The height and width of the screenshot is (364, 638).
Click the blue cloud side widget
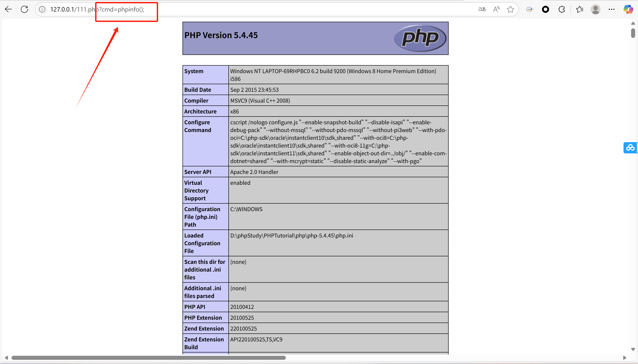coord(630,148)
